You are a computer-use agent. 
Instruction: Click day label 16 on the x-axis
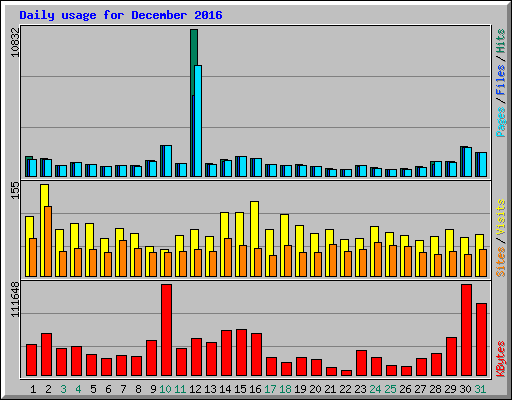pos(255,389)
